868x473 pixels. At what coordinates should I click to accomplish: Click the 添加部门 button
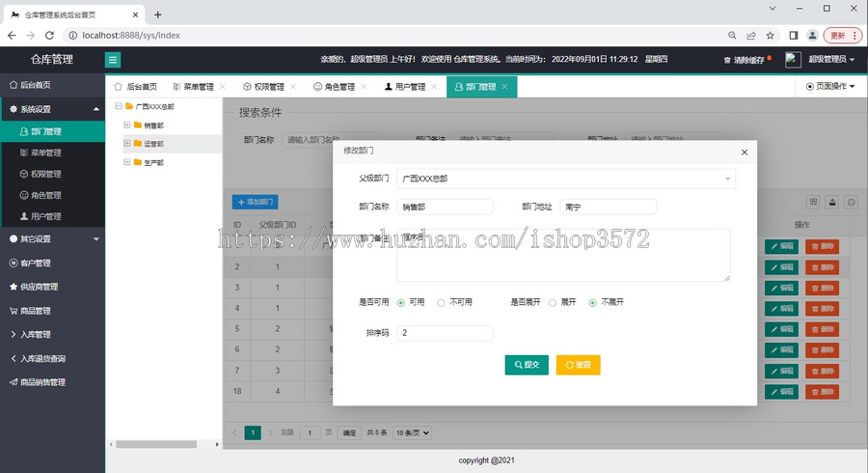(256, 202)
